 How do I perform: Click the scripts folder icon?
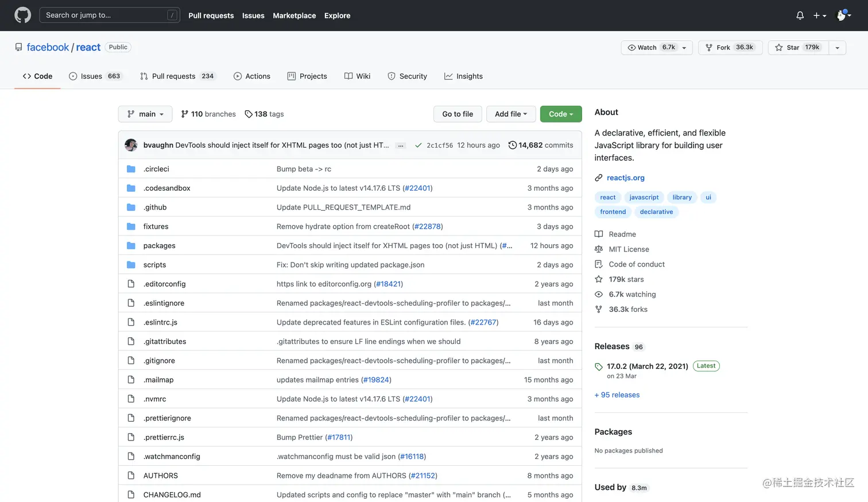[131, 265]
